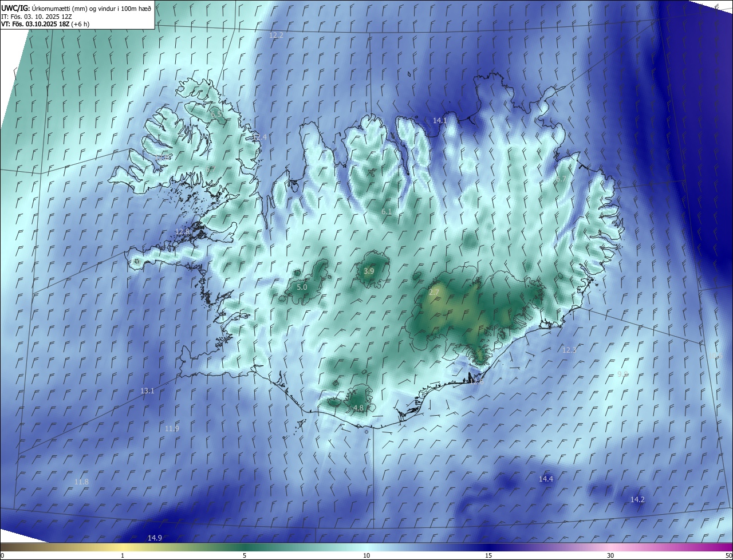The height and width of the screenshot is (560, 733).
Task: Click the 12.6 value label on the south coast
Action: tap(477, 381)
